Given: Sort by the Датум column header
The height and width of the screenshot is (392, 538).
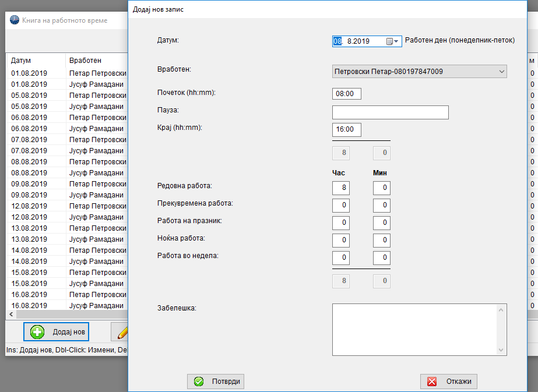Looking at the screenshot, I should click(x=35, y=61).
